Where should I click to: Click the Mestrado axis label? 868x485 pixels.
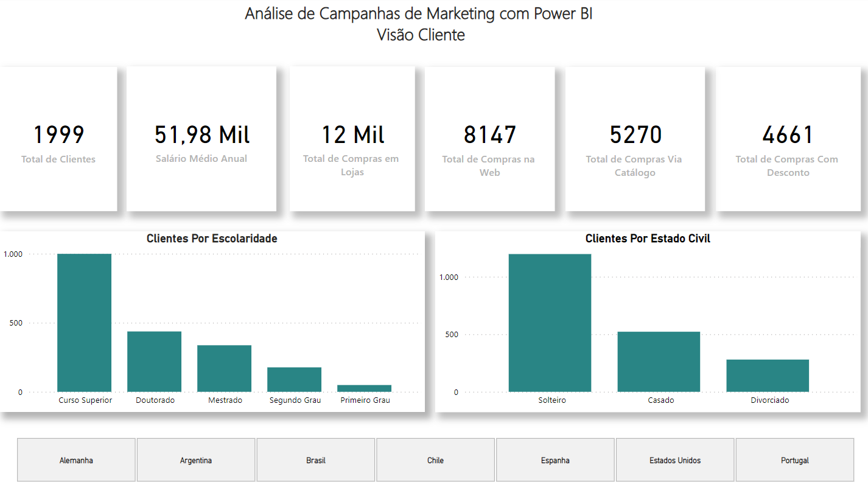point(225,400)
